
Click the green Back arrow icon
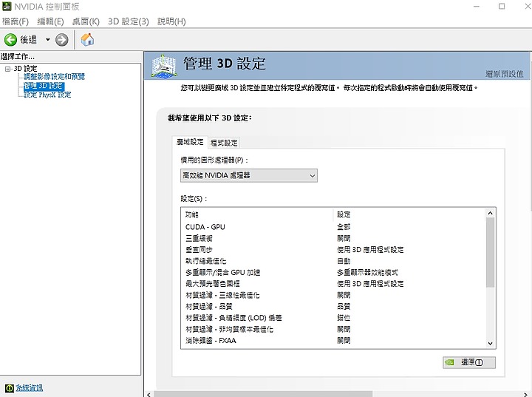click(10, 40)
